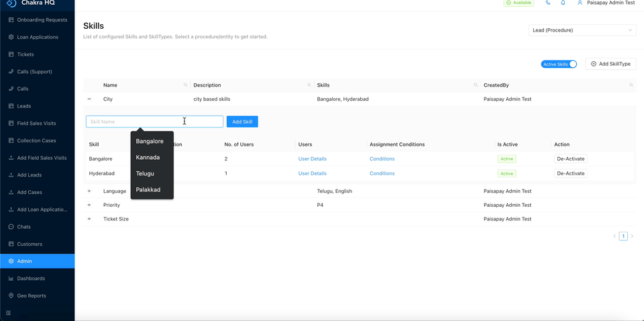Click the user profile icon

click(x=580, y=3)
